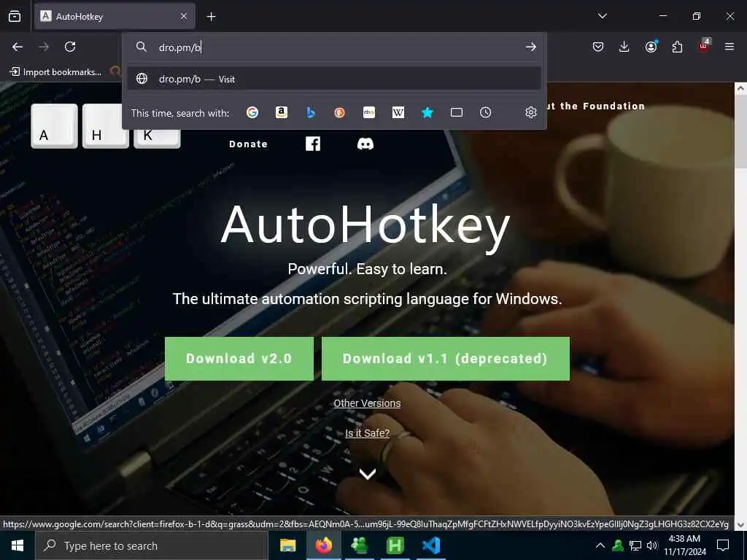747x560 pixels.
Task: Click the scrollbar up arrow
Action: tap(740, 88)
